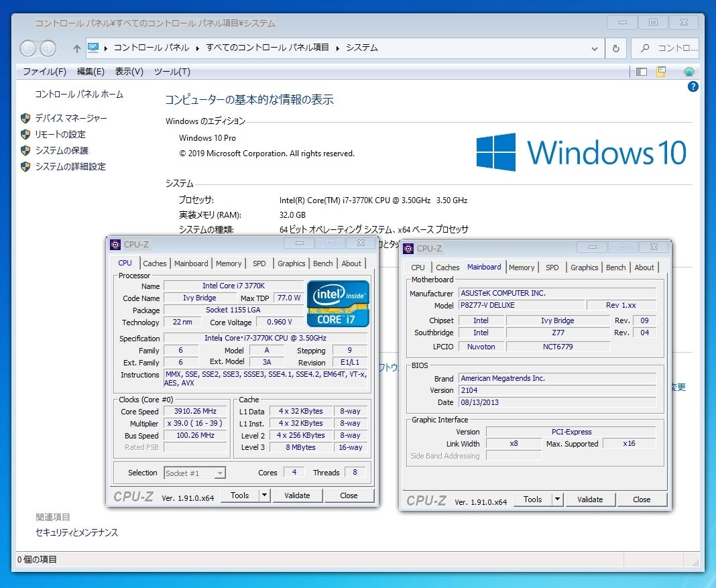This screenshot has width=716, height=588.
Task: Expand the すべてのコントロール パネル項目 breadcrumb arrow
Action: click(x=337, y=48)
